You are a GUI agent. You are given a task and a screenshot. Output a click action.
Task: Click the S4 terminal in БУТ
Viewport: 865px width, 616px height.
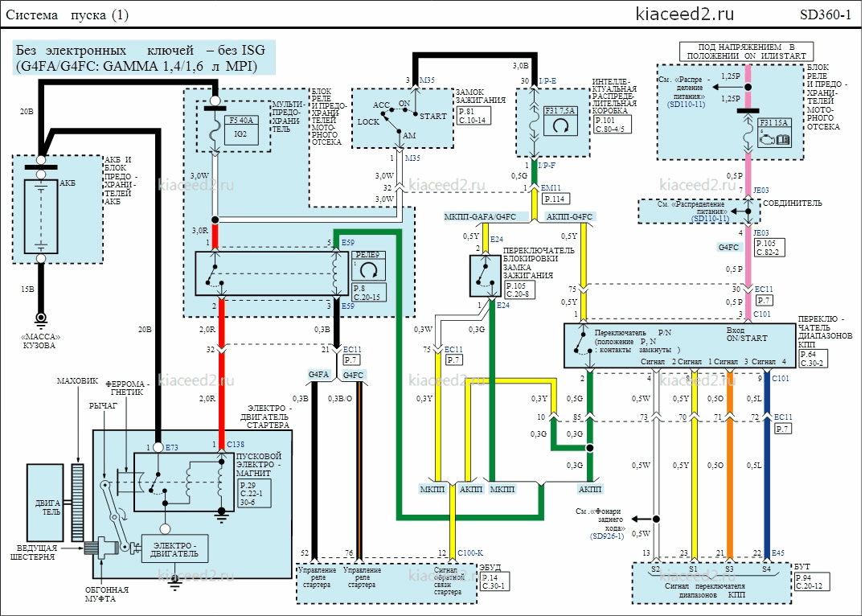[766, 569]
